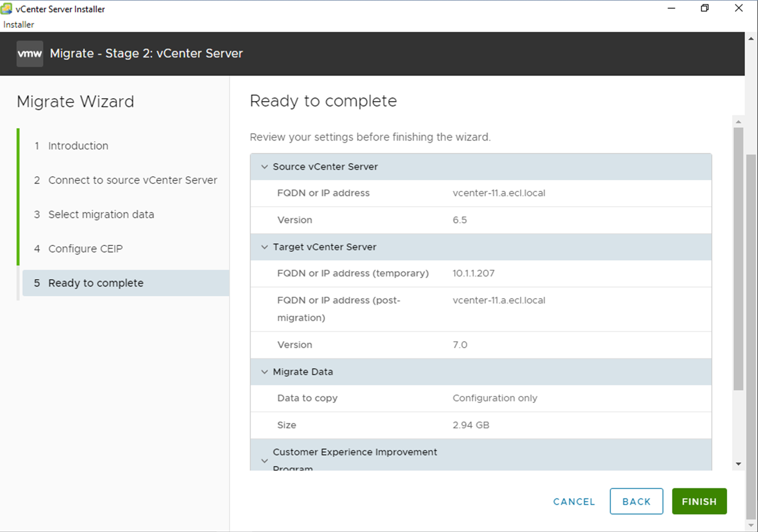Click the Review your settings instruction text

click(x=370, y=137)
